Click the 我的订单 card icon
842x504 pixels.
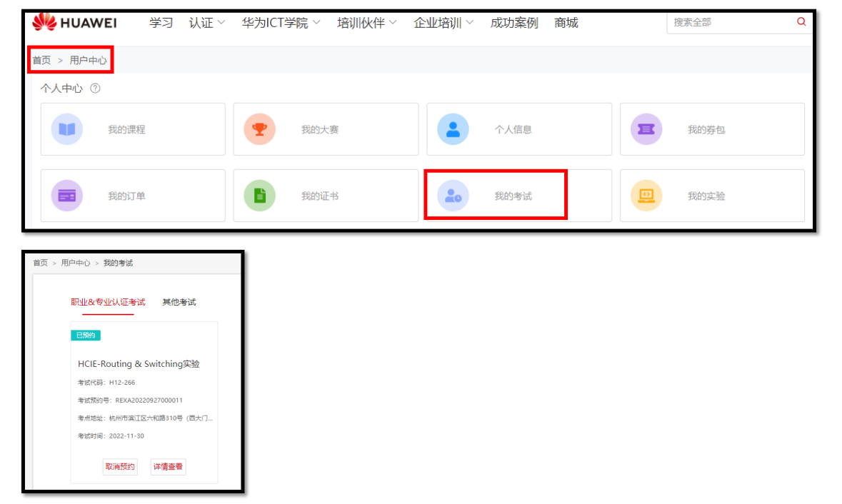[x=66, y=196]
